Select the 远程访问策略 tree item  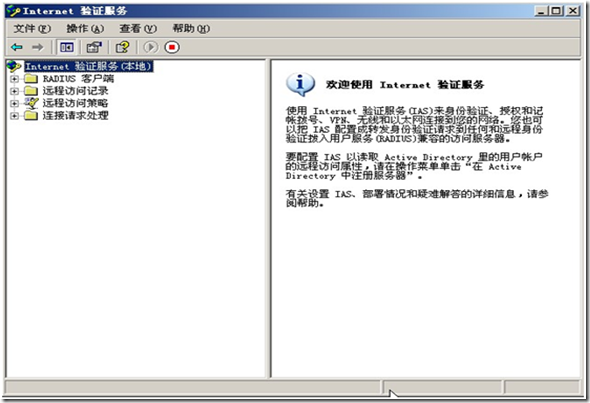tap(75, 103)
